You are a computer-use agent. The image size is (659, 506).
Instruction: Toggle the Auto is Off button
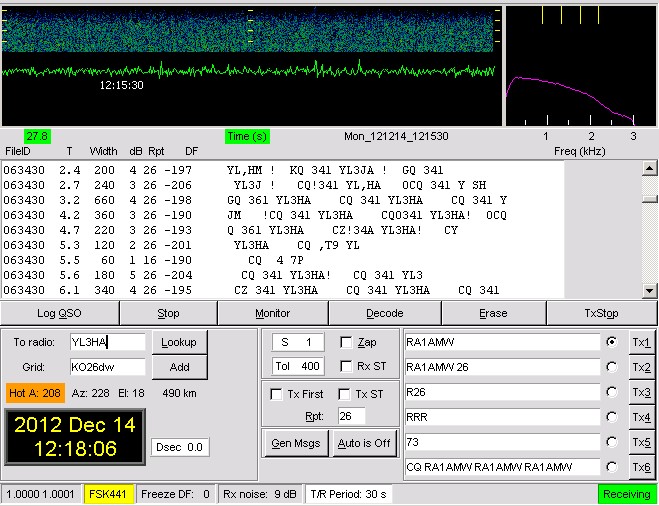tap(364, 443)
